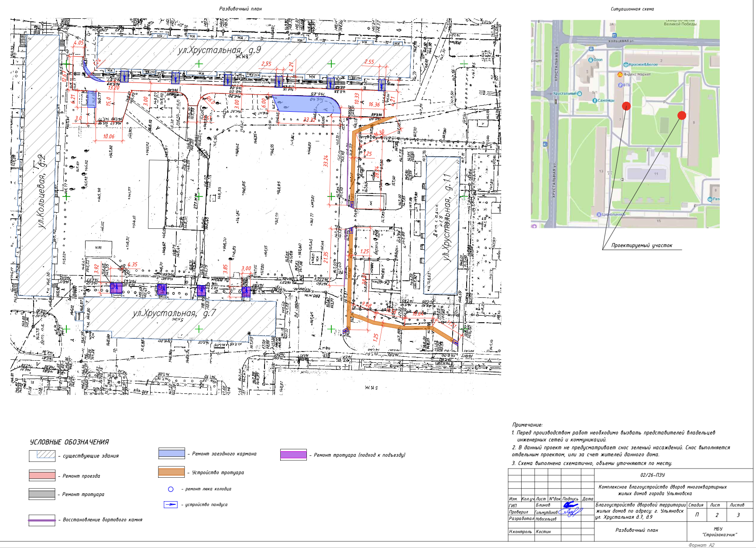
Task: Click the blue circle manhole repair legend symbol
Action: pyautogui.click(x=171, y=489)
